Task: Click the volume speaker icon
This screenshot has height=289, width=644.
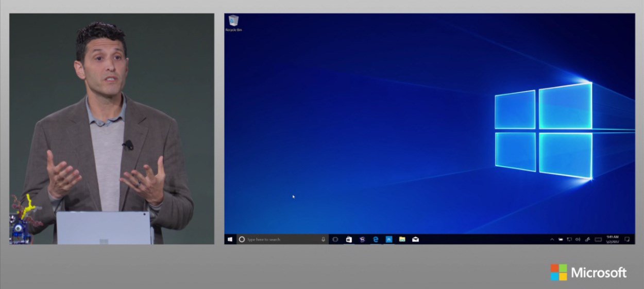Action: tap(578, 239)
